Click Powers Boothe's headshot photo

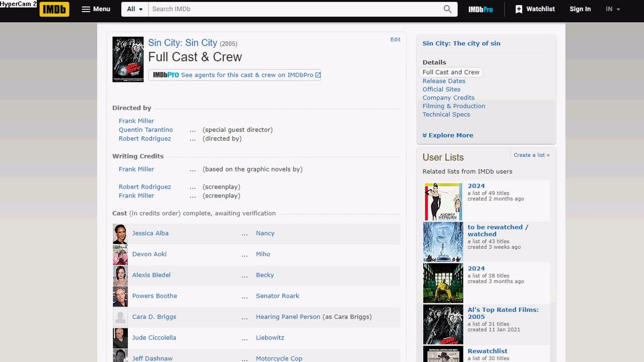pos(120,297)
